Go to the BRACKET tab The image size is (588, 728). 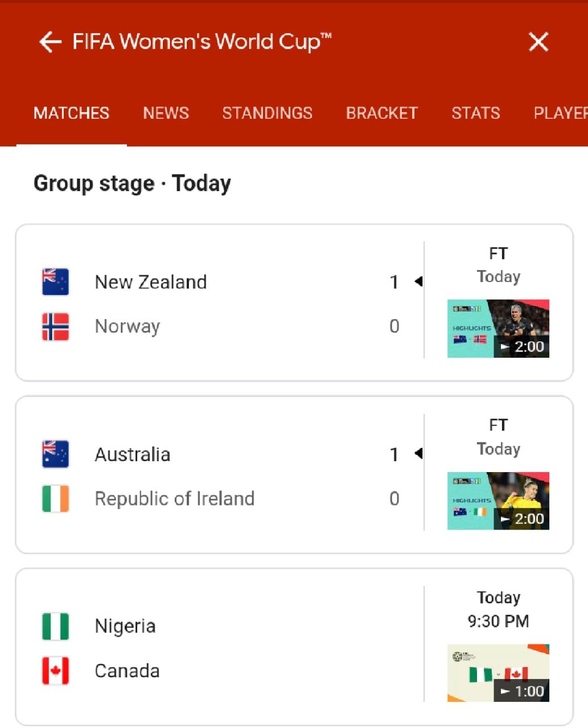pyautogui.click(x=381, y=113)
